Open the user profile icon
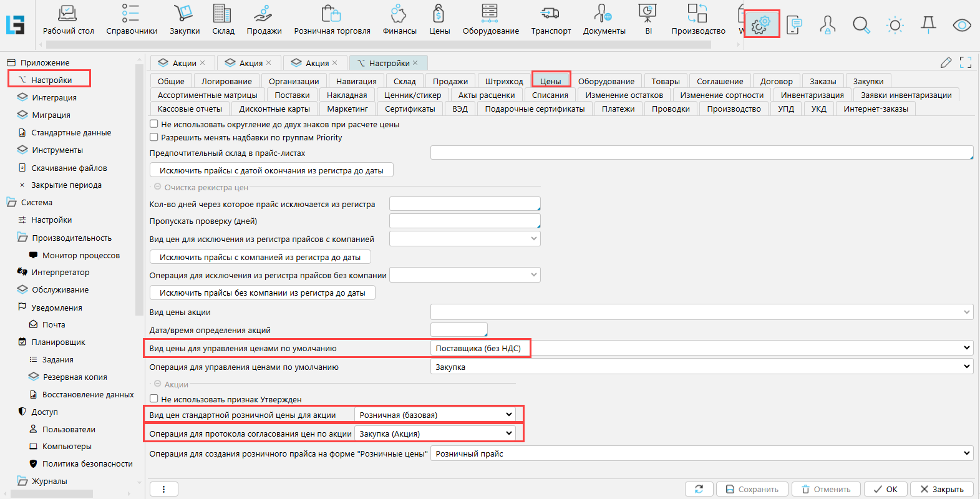980x499 pixels. (827, 25)
